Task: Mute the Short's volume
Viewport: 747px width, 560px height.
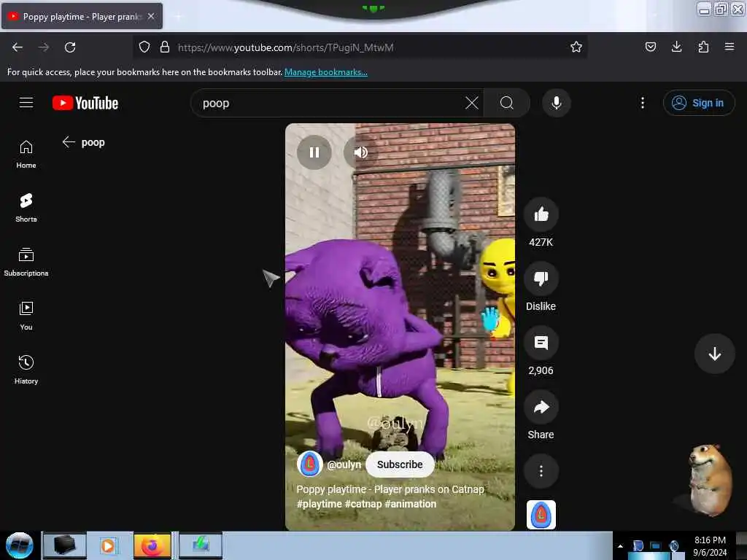Action: point(360,152)
